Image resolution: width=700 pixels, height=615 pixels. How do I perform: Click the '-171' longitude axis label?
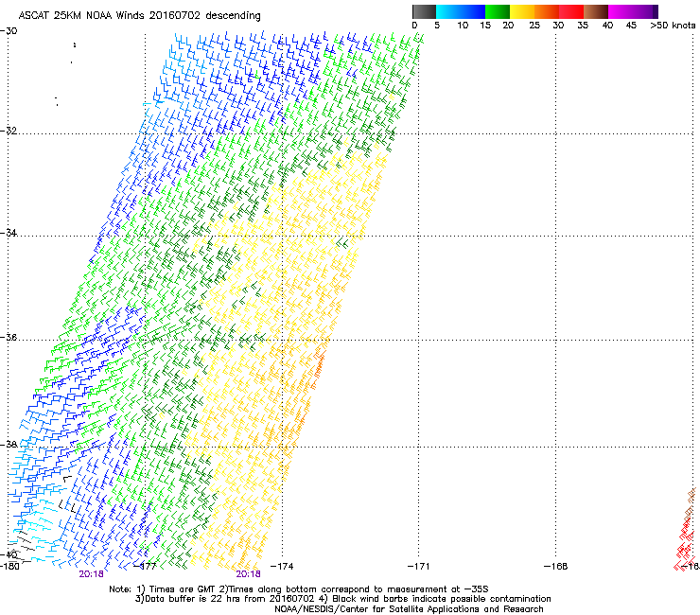coord(419,567)
